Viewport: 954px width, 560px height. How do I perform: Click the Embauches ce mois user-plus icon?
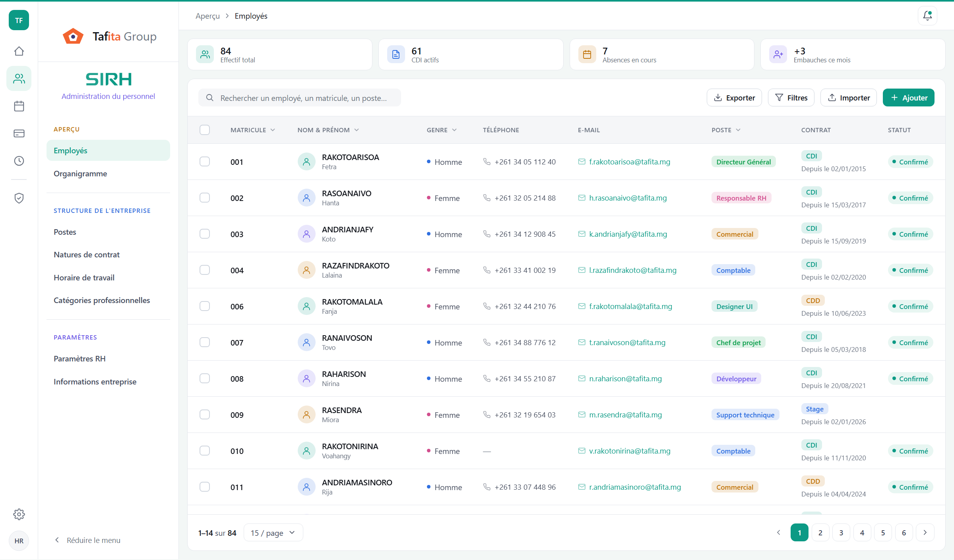coord(778,54)
